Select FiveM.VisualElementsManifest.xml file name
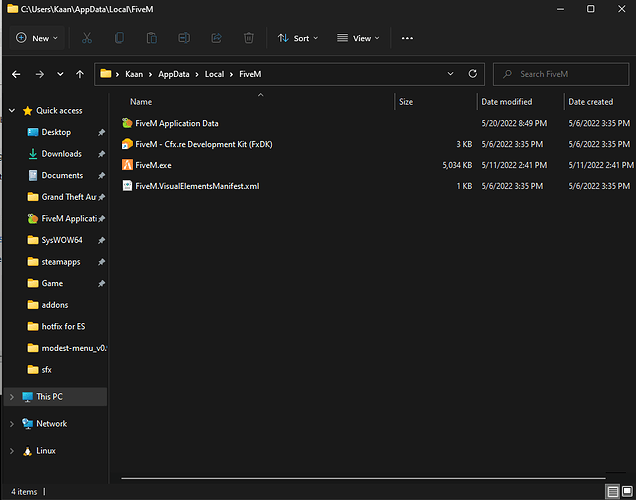 coord(197,186)
